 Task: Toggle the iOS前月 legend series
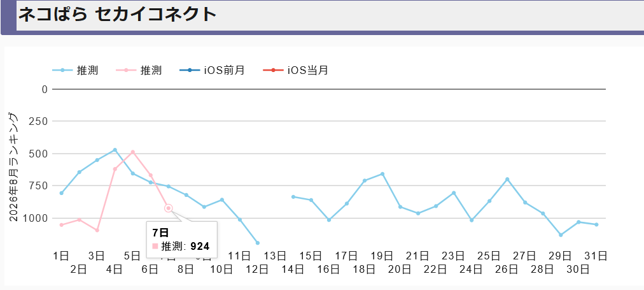pos(213,70)
